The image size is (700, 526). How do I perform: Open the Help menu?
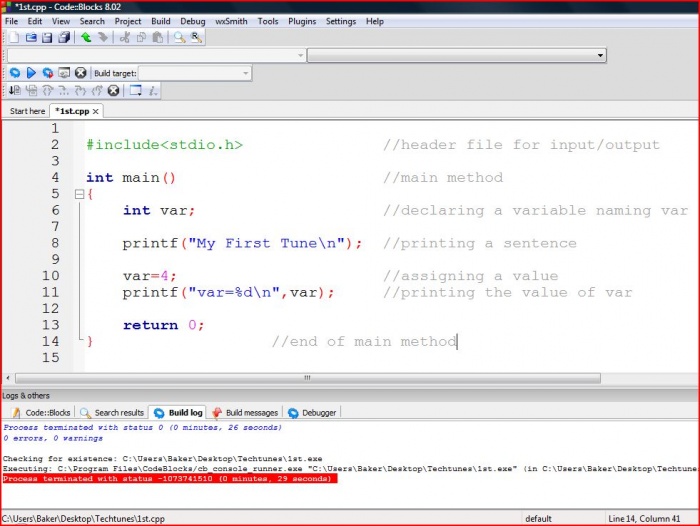tap(375, 21)
